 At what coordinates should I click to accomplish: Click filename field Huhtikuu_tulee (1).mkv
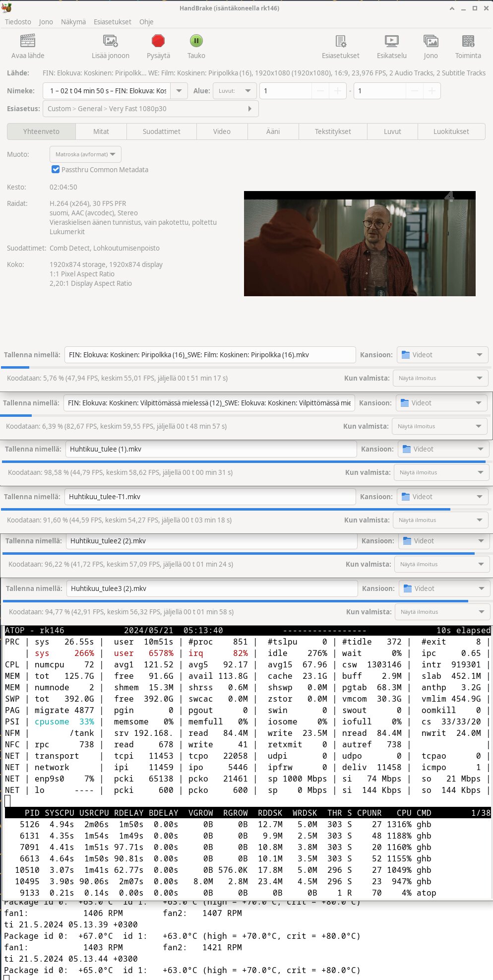(x=211, y=449)
